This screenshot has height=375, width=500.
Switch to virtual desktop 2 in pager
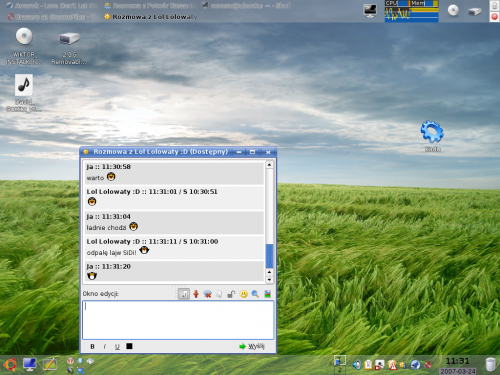pyautogui.click(x=340, y=370)
